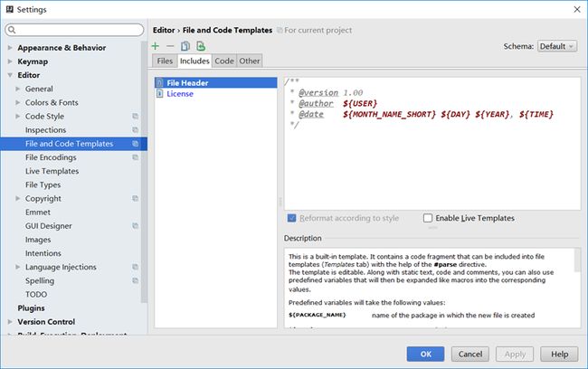This screenshot has height=369, width=588.
Task: Click the File Header template file icon
Action: pyautogui.click(x=160, y=82)
